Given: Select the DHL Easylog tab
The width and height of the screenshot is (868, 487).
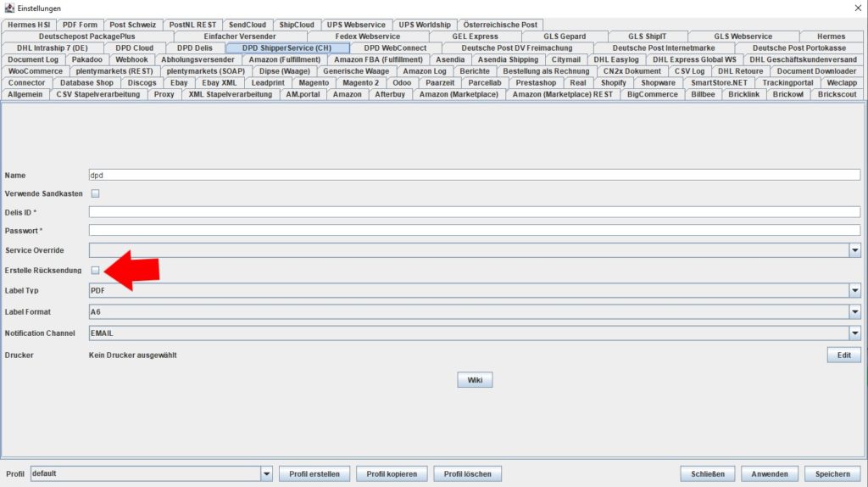Looking at the screenshot, I should (x=616, y=60).
